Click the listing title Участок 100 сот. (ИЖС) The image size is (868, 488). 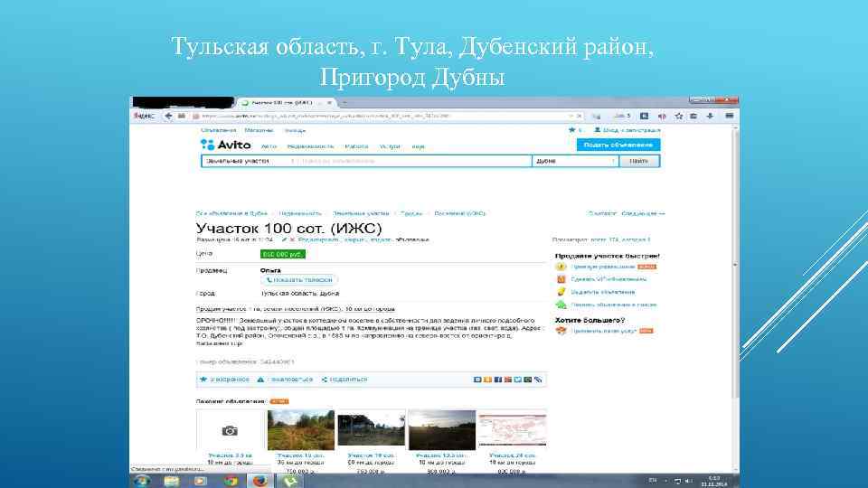point(288,228)
